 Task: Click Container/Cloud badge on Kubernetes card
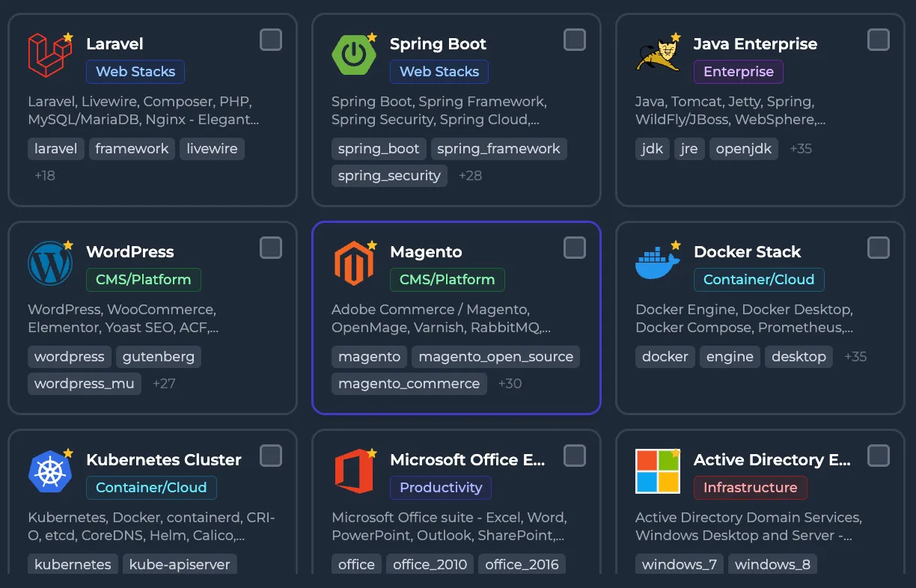pyautogui.click(x=151, y=488)
